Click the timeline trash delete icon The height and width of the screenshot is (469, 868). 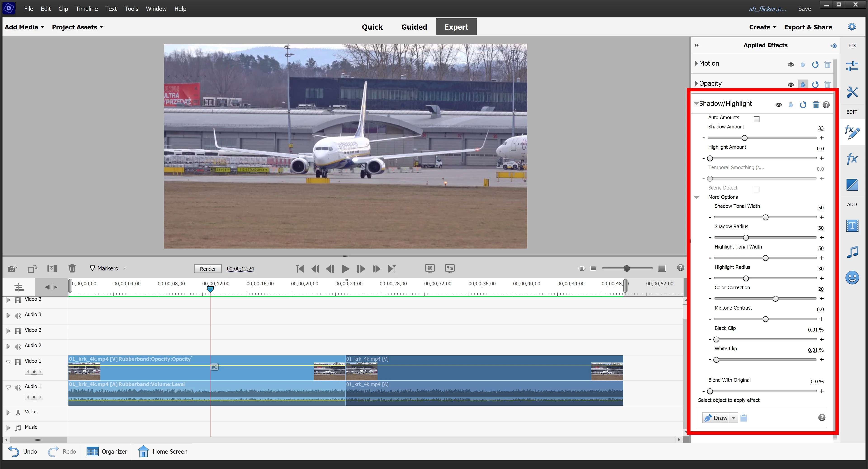tap(72, 268)
